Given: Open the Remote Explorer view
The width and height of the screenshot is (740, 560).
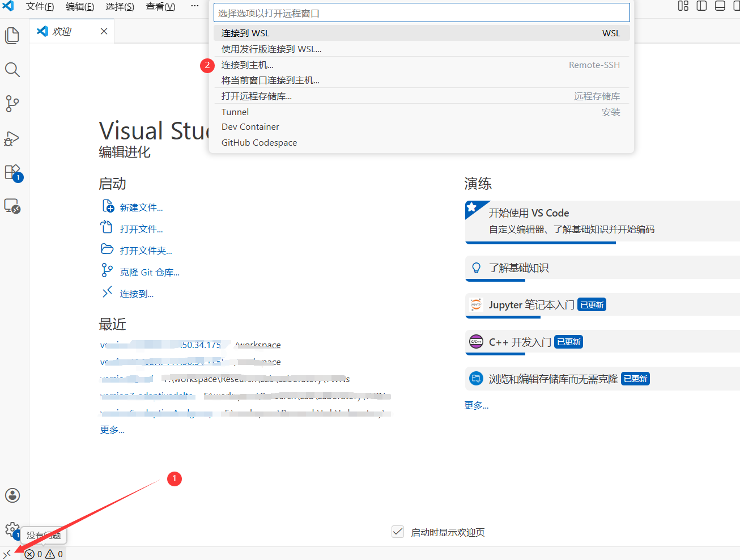Looking at the screenshot, I should pos(12,206).
